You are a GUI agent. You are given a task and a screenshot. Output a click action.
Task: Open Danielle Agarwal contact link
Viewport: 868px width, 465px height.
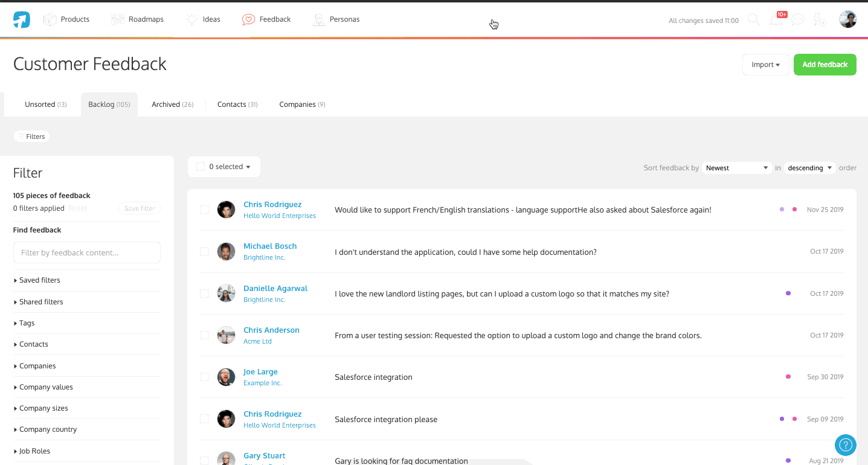(x=275, y=288)
